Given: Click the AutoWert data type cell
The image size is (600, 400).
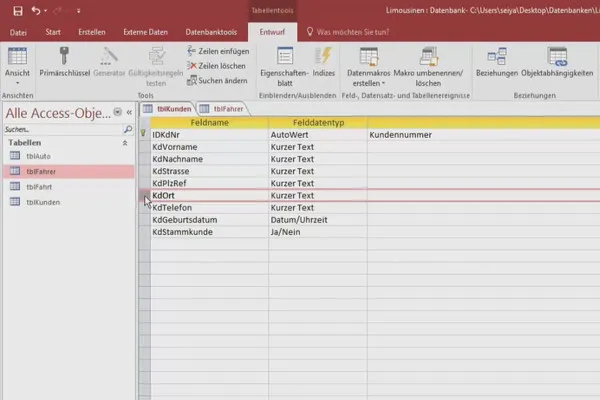Looking at the screenshot, I should coord(318,135).
